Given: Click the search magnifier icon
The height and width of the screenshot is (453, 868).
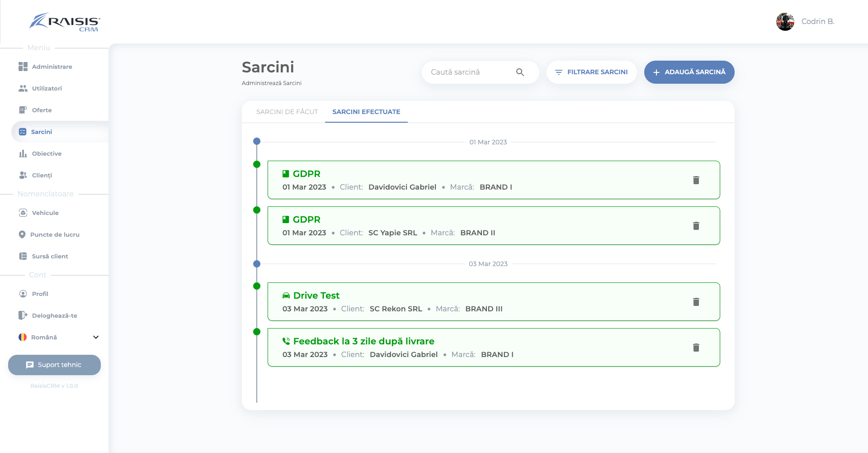Looking at the screenshot, I should (x=520, y=72).
